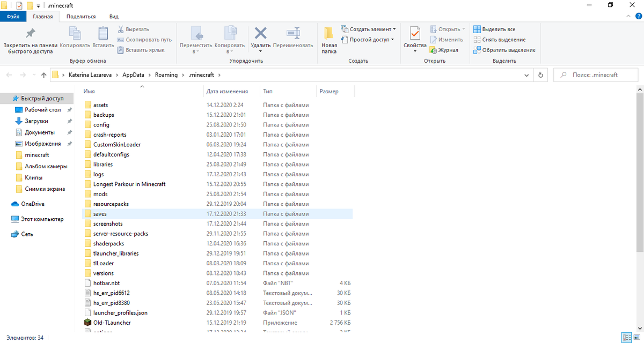This screenshot has width=644, height=343.
Task: Click Roaming in the address breadcrumb
Action: 166,75
